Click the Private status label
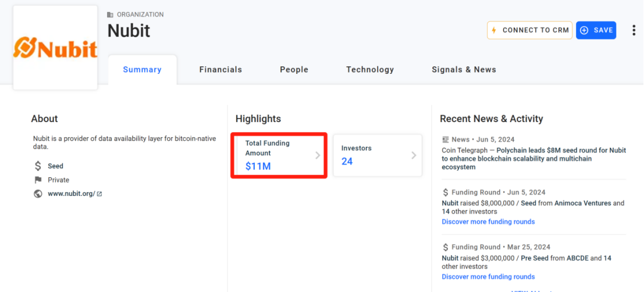Image resolution: width=644 pixels, height=292 pixels. click(x=58, y=180)
